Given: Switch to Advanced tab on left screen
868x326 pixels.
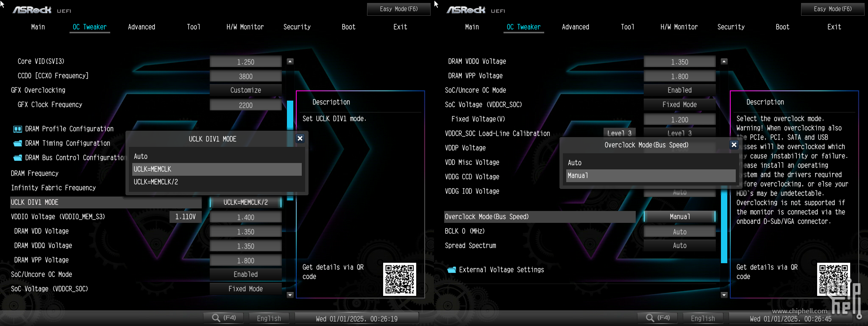Looking at the screenshot, I should coord(142,27).
